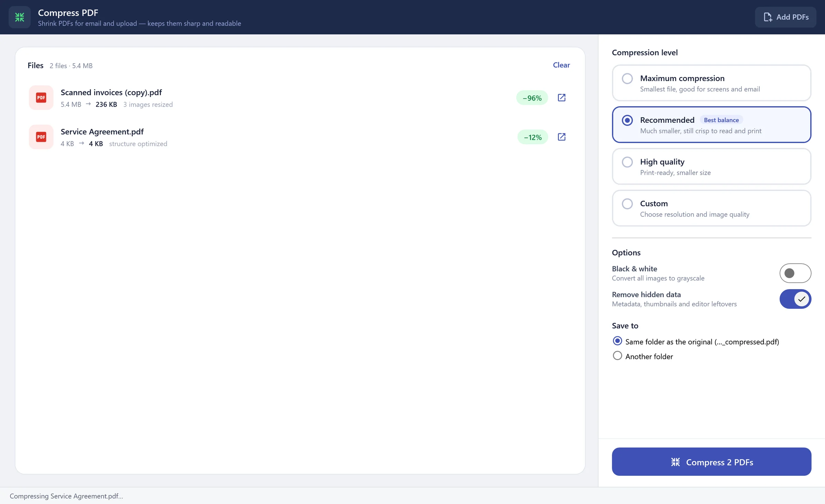Click status bar 'Compressing Service Agreement.pdf...'
The height and width of the screenshot is (504, 825).
tap(66, 496)
